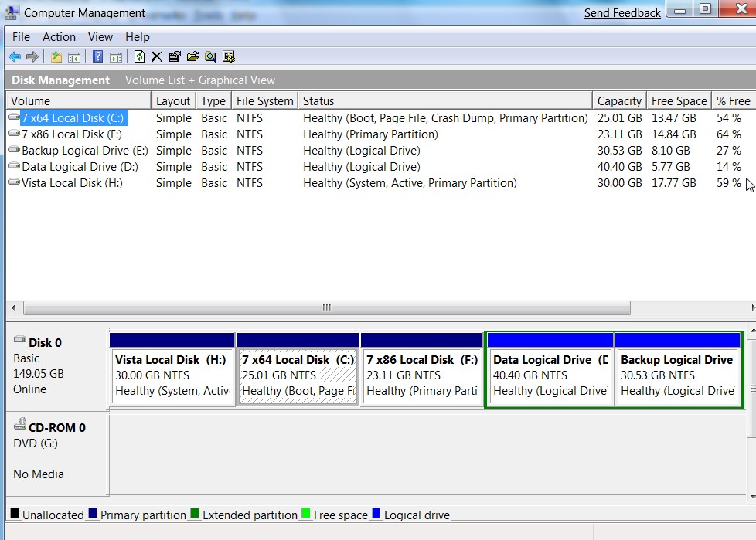Open the Action menu

pyautogui.click(x=59, y=37)
